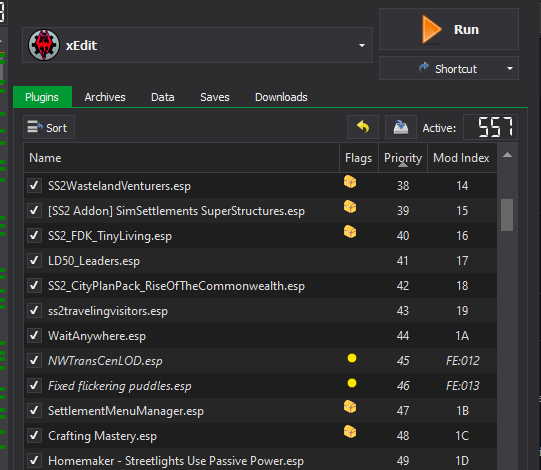Click the xEdit application logo icon
This screenshot has width=541, height=470.
tap(44, 45)
